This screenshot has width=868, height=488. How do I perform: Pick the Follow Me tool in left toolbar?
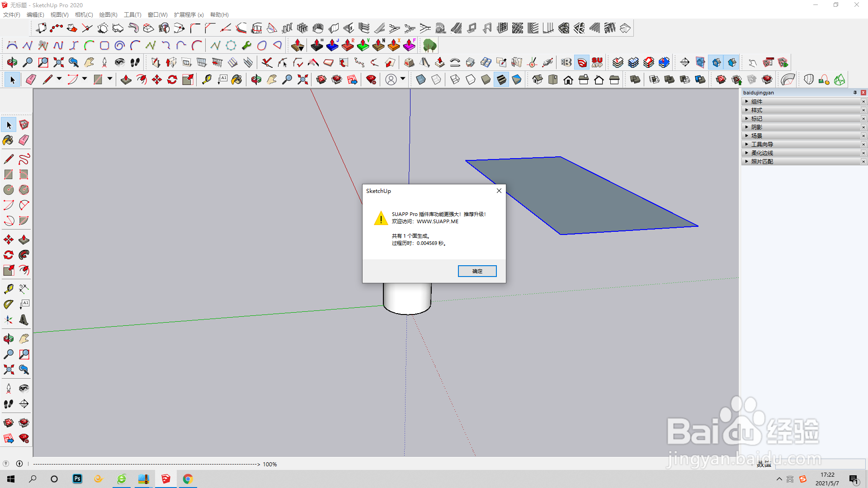click(24, 255)
